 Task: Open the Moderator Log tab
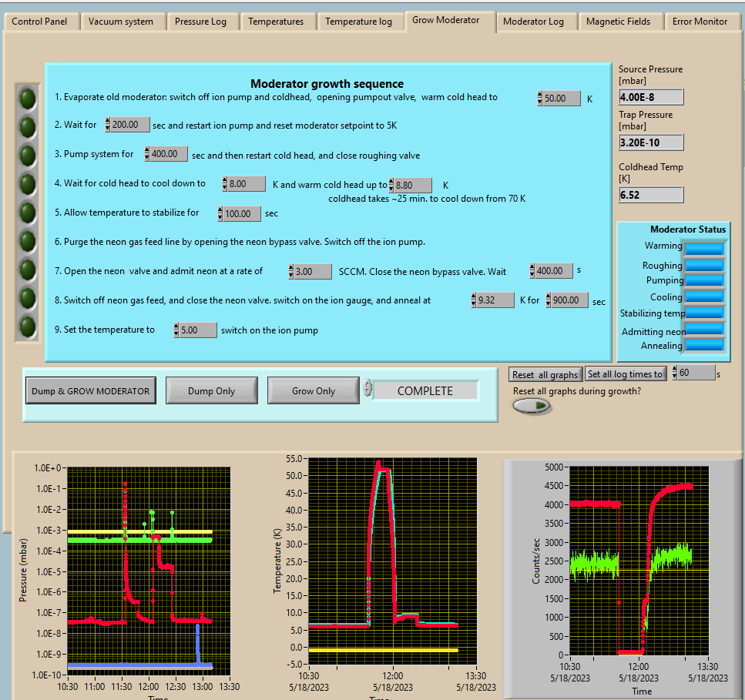[533, 22]
